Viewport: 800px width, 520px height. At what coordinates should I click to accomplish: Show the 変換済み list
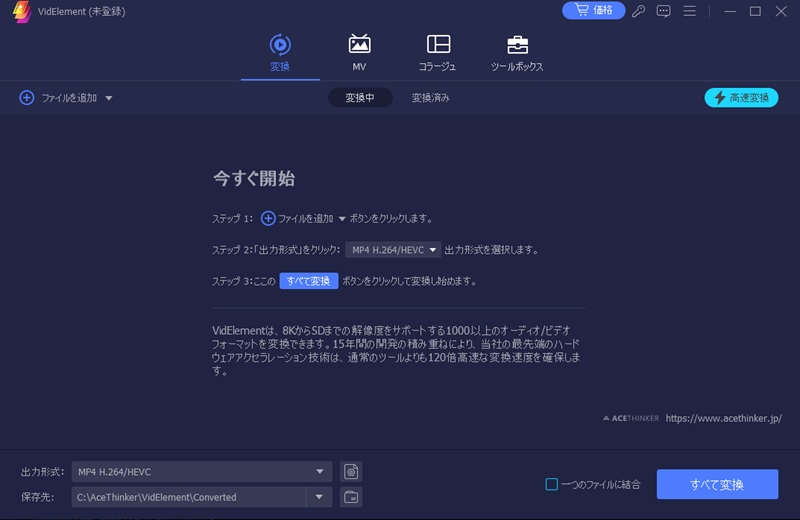430,98
